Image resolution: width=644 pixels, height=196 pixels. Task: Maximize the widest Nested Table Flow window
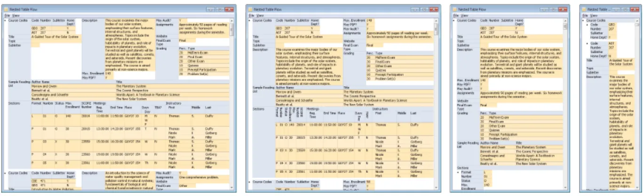click(220, 9)
